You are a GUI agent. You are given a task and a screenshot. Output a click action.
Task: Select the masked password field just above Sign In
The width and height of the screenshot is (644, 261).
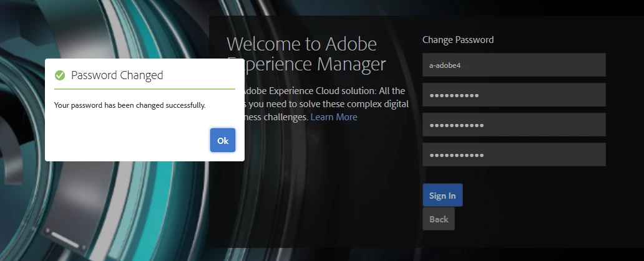pos(514,154)
